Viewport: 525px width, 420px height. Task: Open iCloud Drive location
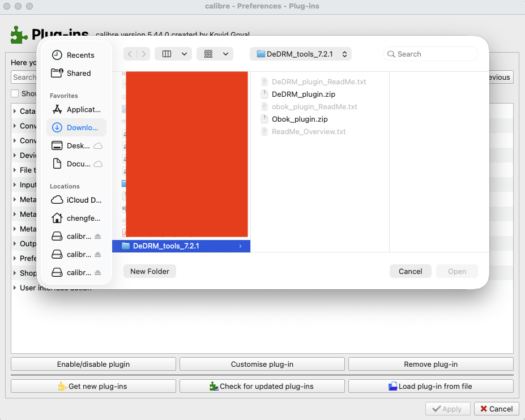coord(83,200)
